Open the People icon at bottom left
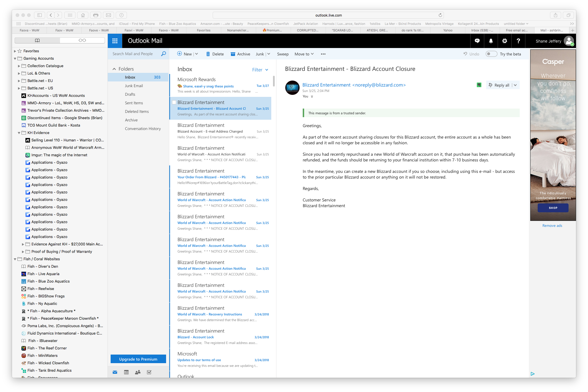 [138, 372]
